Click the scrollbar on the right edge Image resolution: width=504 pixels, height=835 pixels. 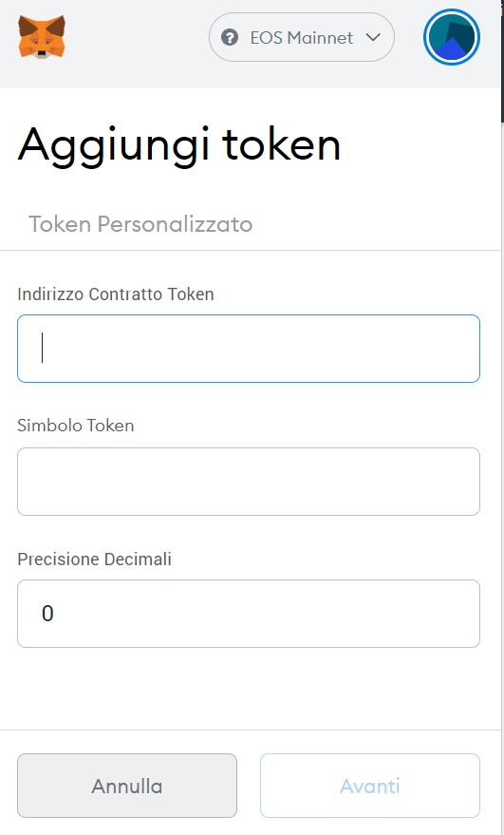coord(502,61)
